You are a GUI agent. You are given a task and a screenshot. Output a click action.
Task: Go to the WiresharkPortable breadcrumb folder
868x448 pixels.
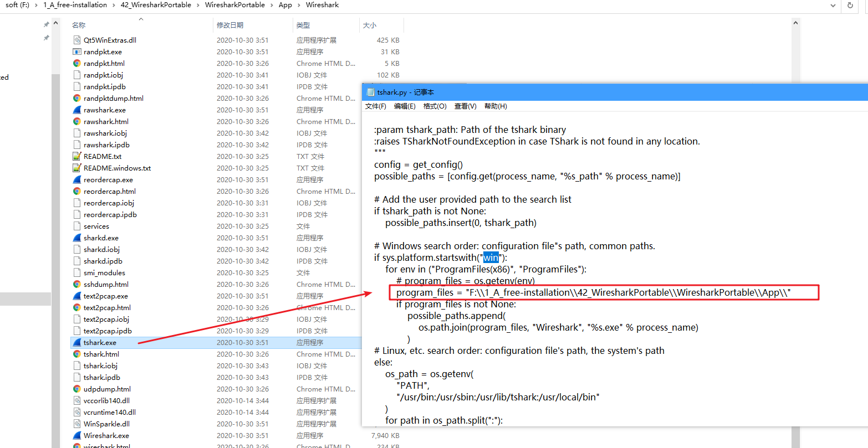click(235, 5)
